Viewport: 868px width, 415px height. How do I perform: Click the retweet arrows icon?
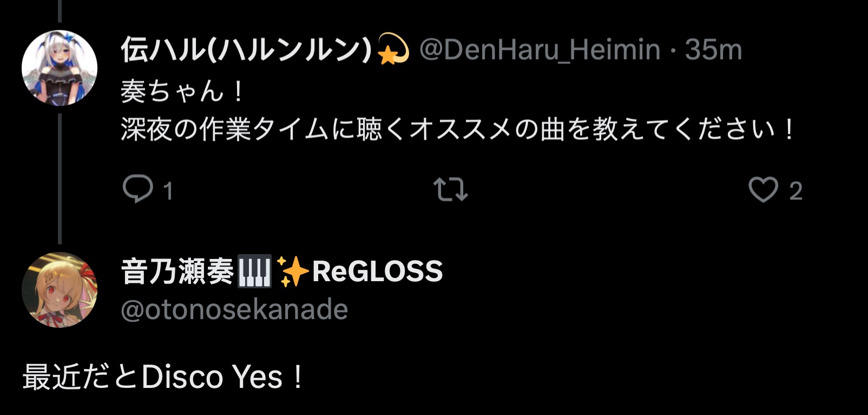pyautogui.click(x=451, y=190)
